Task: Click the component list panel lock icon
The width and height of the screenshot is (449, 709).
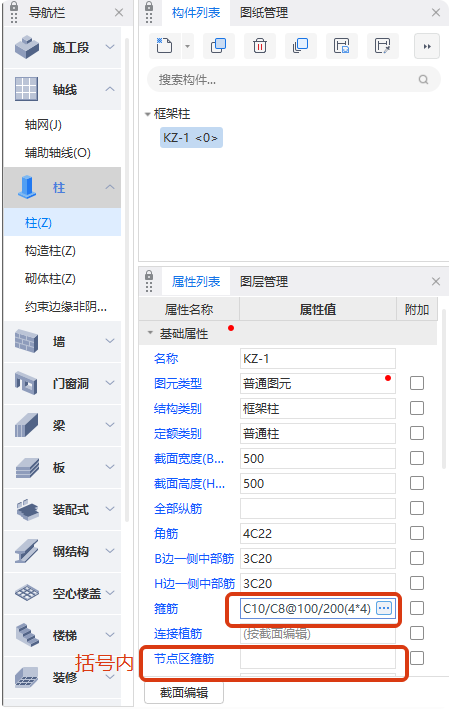Action: tap(149, 7)
